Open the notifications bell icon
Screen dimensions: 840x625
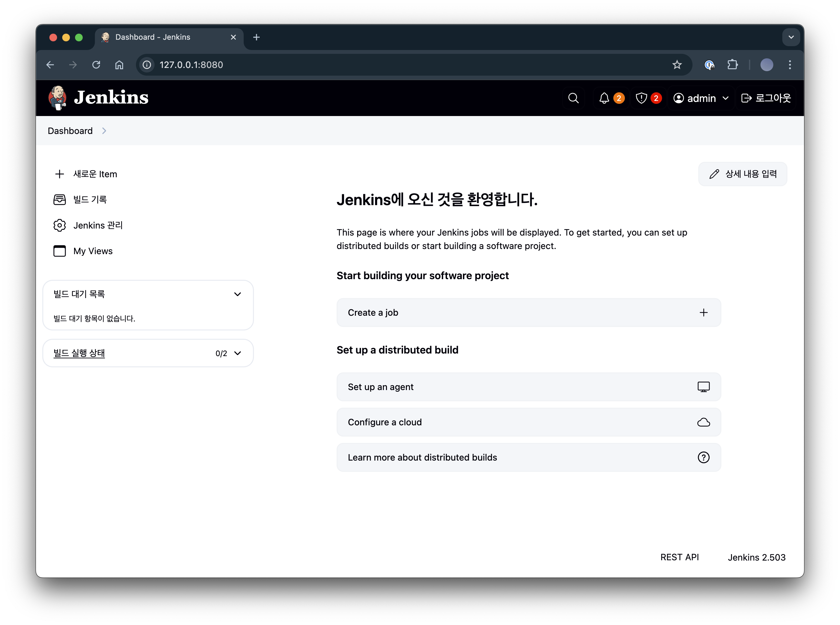click(x=604, y=98)
